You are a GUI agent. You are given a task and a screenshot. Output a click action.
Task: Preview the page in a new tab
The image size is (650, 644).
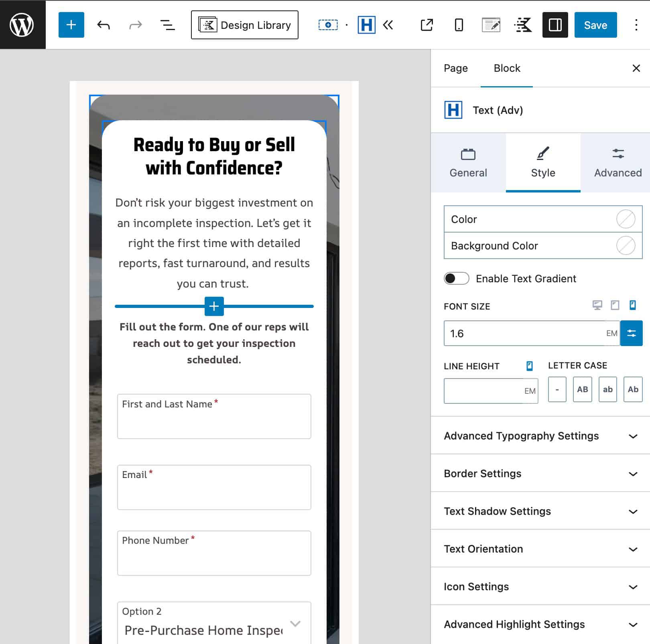click(427, 25)
